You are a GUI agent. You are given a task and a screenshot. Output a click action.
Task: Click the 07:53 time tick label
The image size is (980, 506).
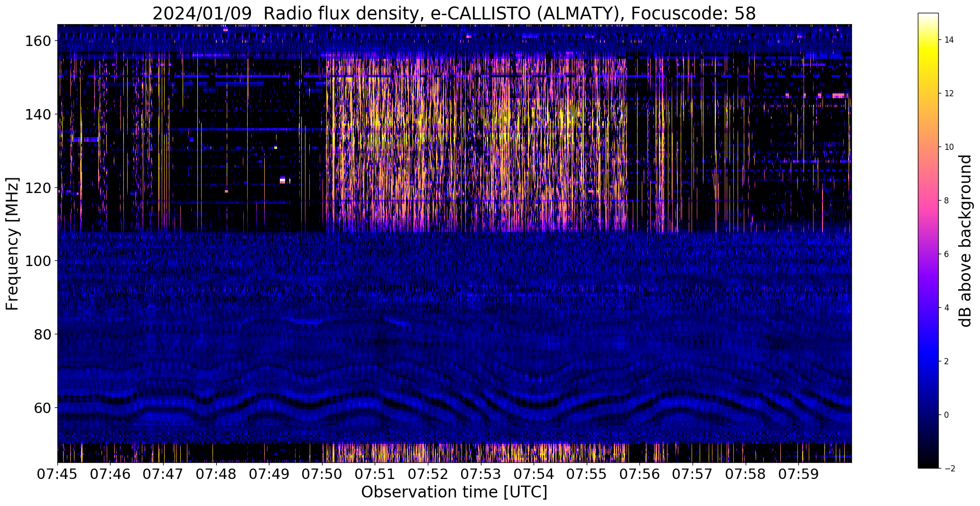pos(481,473)
